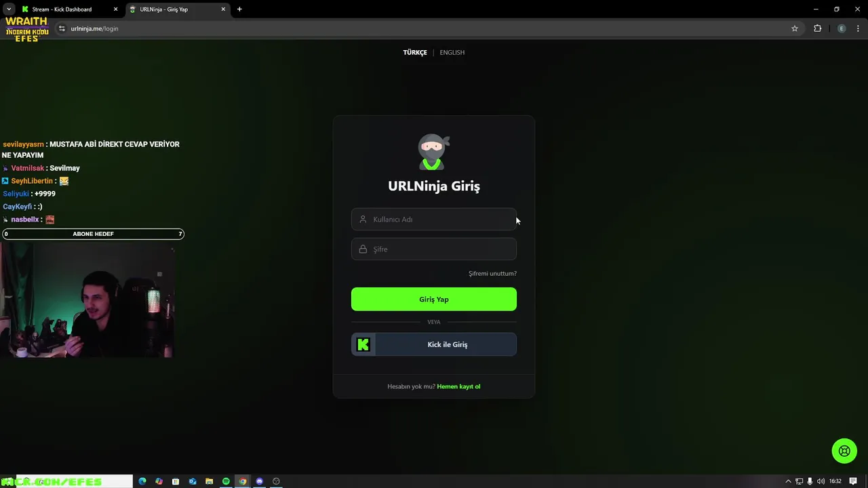
Task: Focus the Şifre password field
Action: 434,249
